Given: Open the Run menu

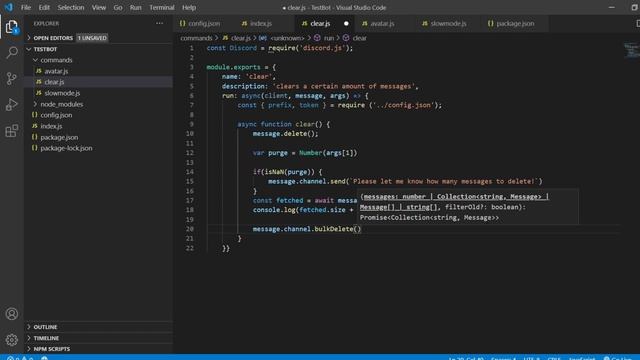Looking at the screenshot, I should pyautogui.click(x=136, y=7).
